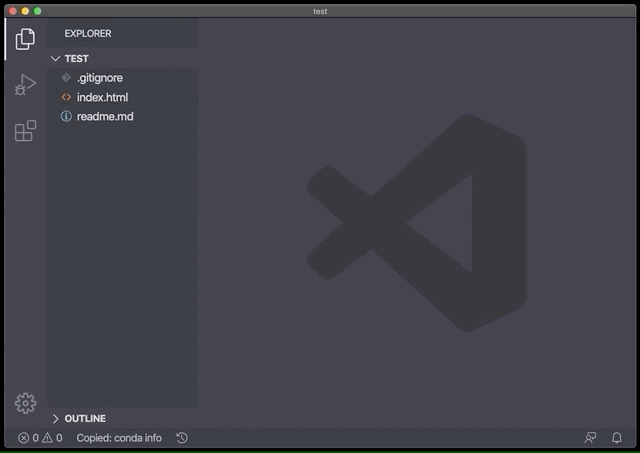The height and width of the screenshot is (453, 640).
Task: Open the Run and Debug view
Action: (x=25, y=85)
